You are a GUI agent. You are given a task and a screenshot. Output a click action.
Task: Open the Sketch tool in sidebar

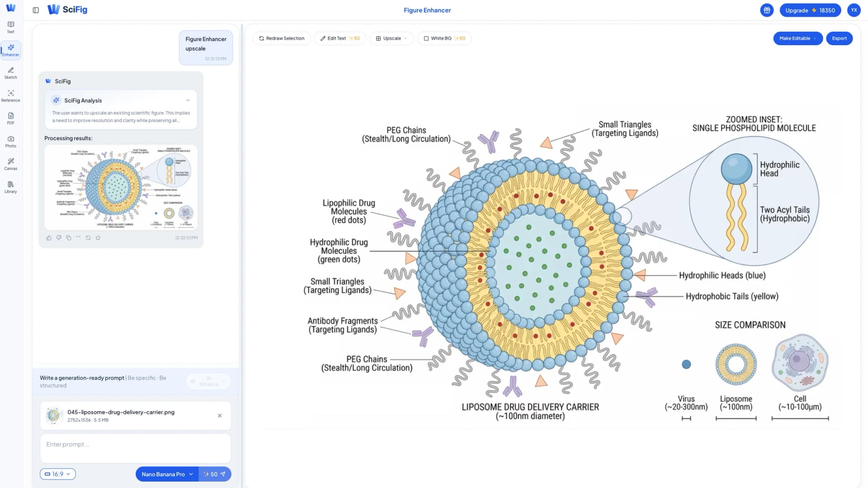point(10,73)
